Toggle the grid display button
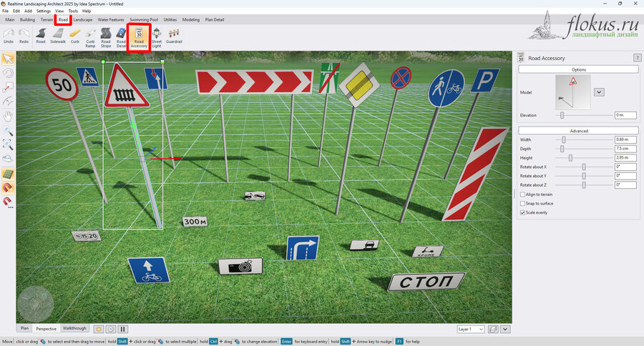644x346 pixels. (8, 174)
